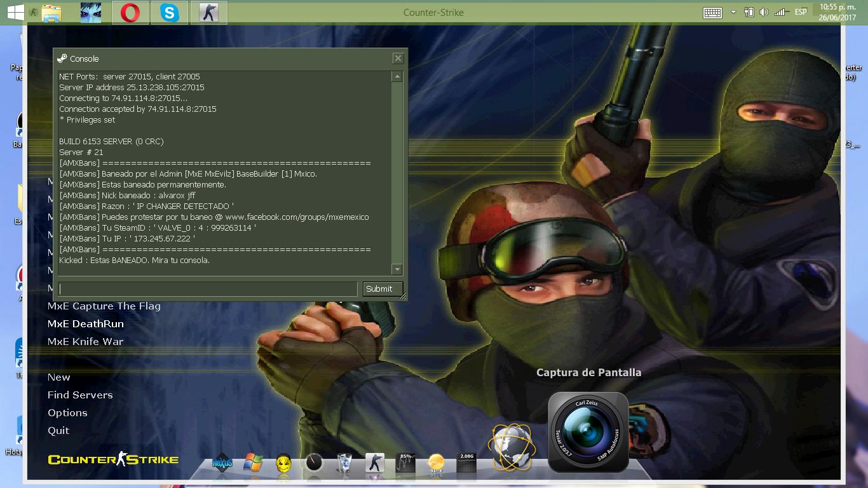Viewport: 868px width, 488px height.
Task: Switch to Opera browser in taskbar
Action: [130, 13]
